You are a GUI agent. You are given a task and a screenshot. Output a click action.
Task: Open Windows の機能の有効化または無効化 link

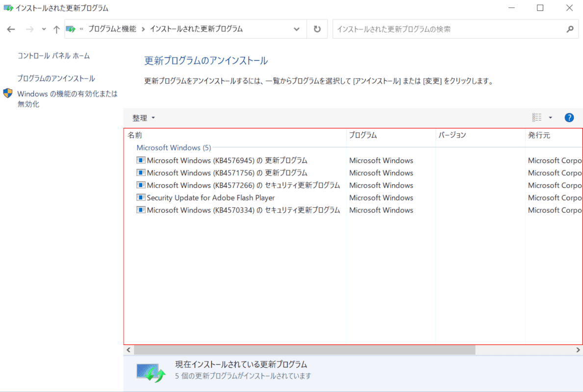point(67,99)
